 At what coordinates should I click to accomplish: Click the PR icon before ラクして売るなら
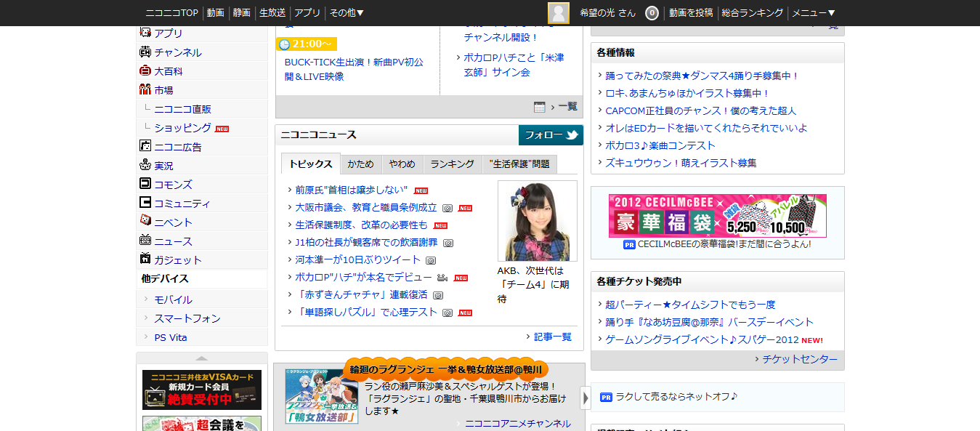tap(606, 397)
